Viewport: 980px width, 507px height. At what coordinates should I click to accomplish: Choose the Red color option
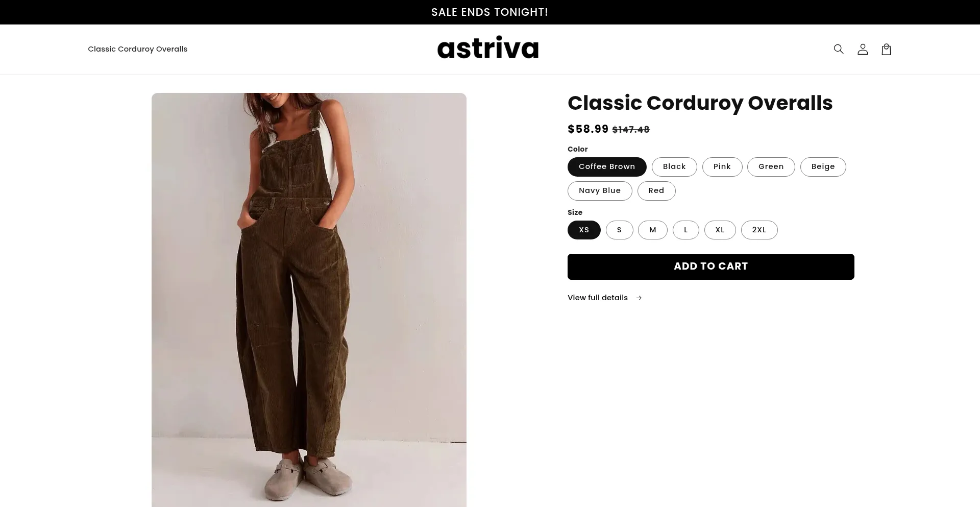(656, 191)
